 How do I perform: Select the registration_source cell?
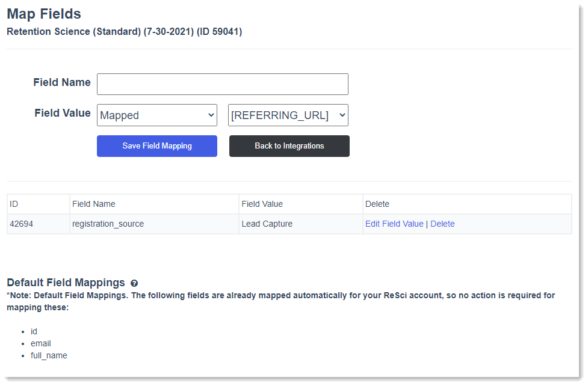click(154, 224)
